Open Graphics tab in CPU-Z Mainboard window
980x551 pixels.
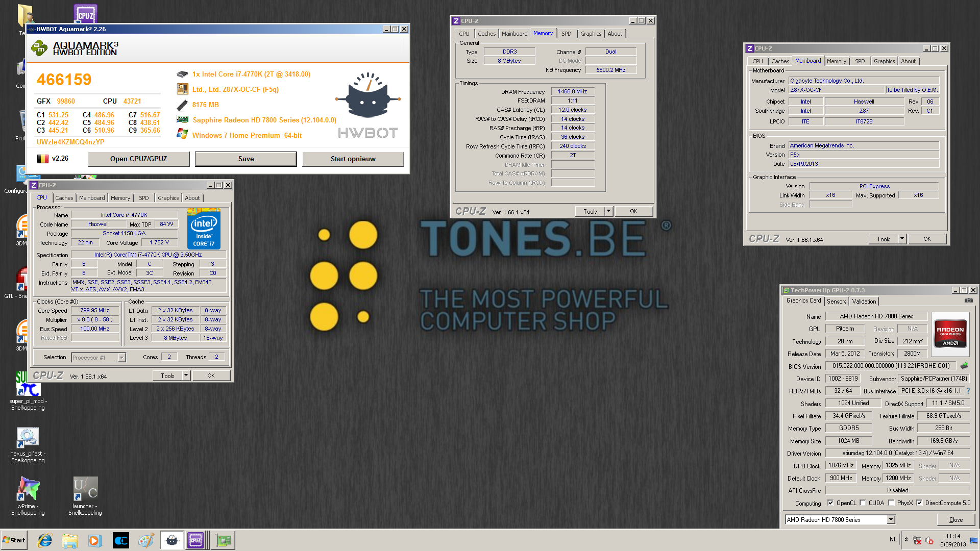[885, 61]
